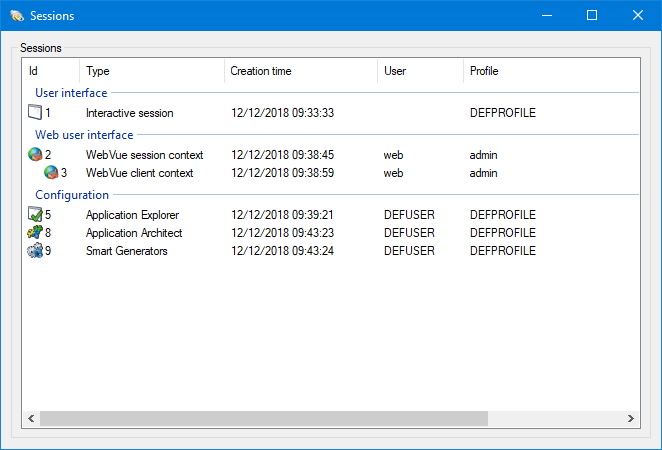Click the admin profile of WebVue session context

pos(483,155)
